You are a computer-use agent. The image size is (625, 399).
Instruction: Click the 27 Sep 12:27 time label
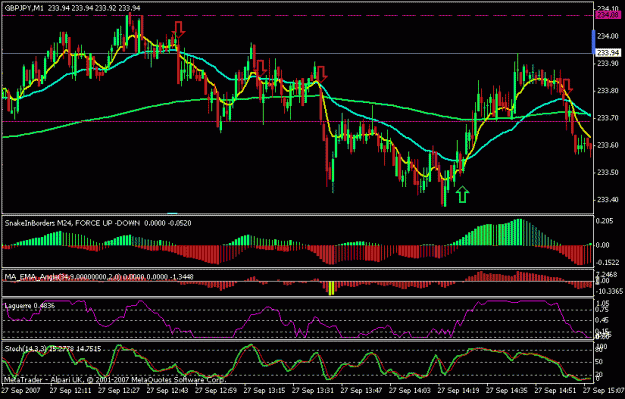pyautogui.click(x=118, y=390)
